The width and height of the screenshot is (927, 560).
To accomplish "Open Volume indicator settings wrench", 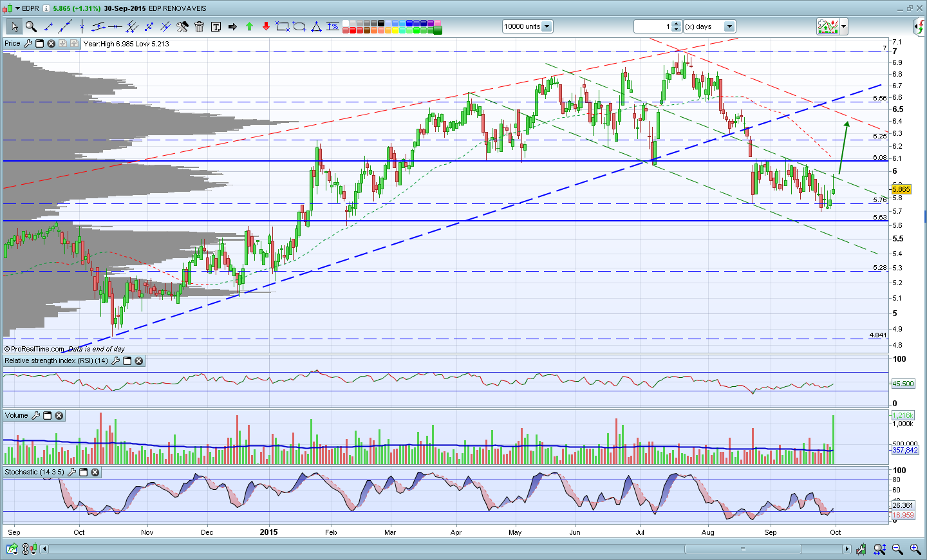I will click(x=36, y=416).
